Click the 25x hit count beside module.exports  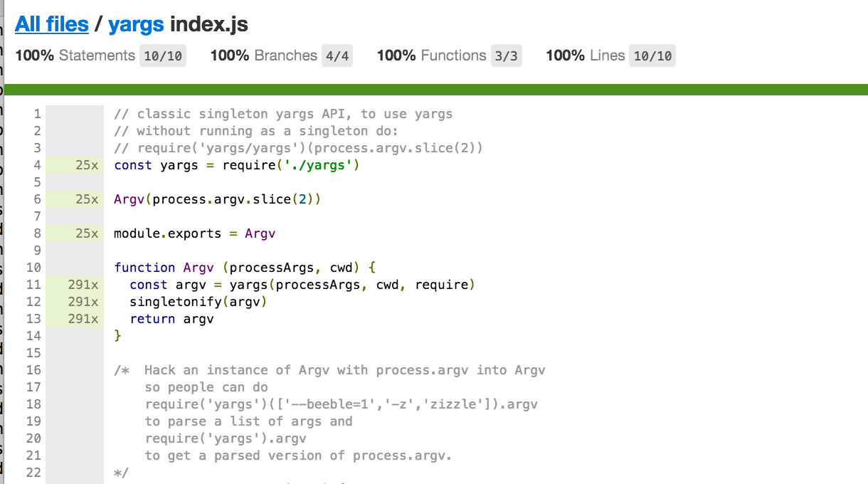point(86,233)
